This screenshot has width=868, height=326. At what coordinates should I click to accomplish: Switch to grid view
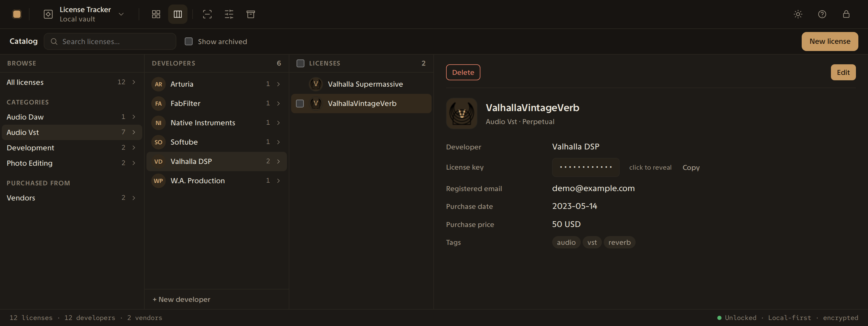[x=156, y=14]
